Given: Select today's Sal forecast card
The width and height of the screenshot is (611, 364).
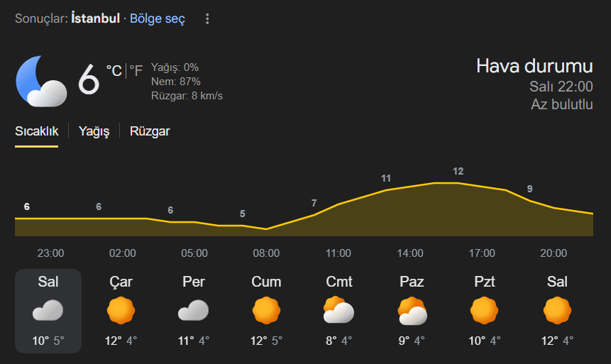Looking at the screenshot, I should point(48,311).
